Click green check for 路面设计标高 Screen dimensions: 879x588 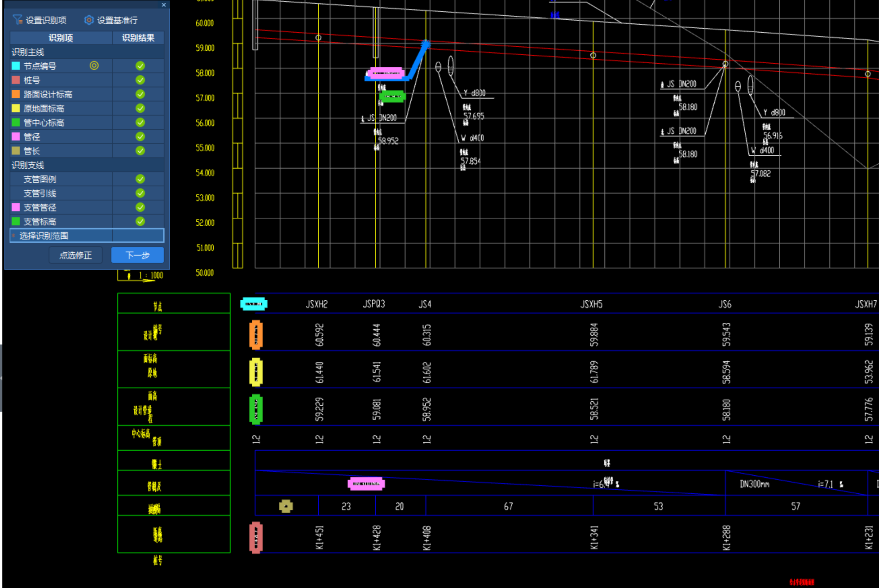[140, 94]
